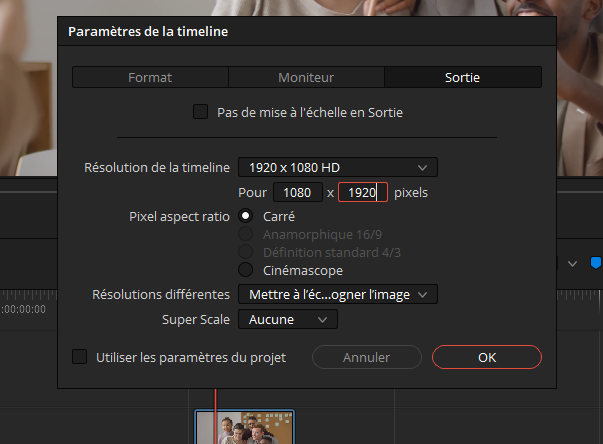Choose the Cinémascope radio option
This screenshot has width=603, height=444.
coord(245,270)
